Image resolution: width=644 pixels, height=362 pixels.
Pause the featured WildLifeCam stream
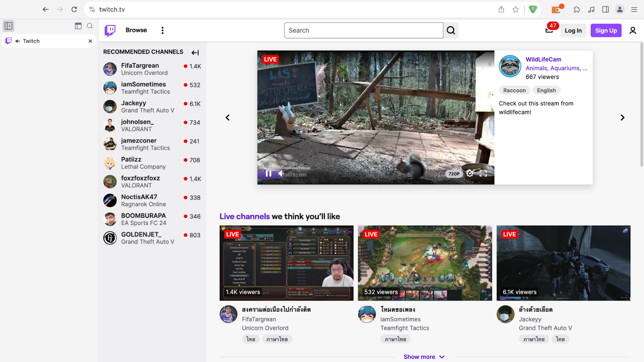[268, 173]
